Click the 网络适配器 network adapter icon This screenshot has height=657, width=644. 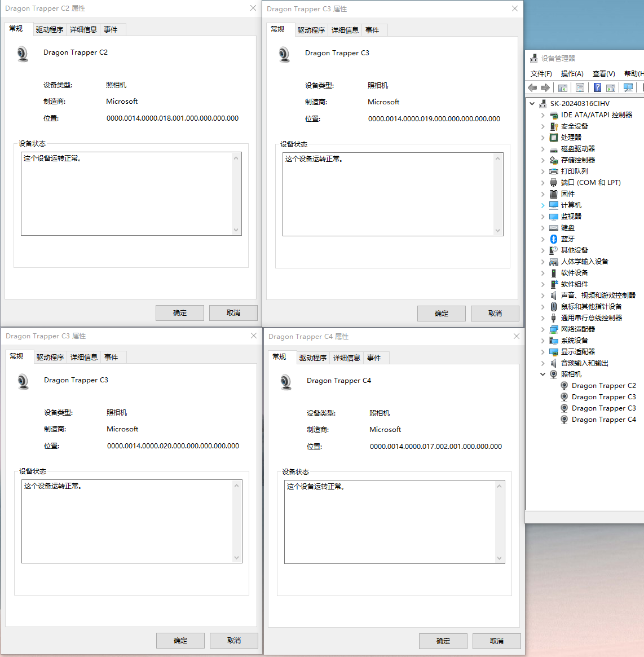tap(554, 329)
